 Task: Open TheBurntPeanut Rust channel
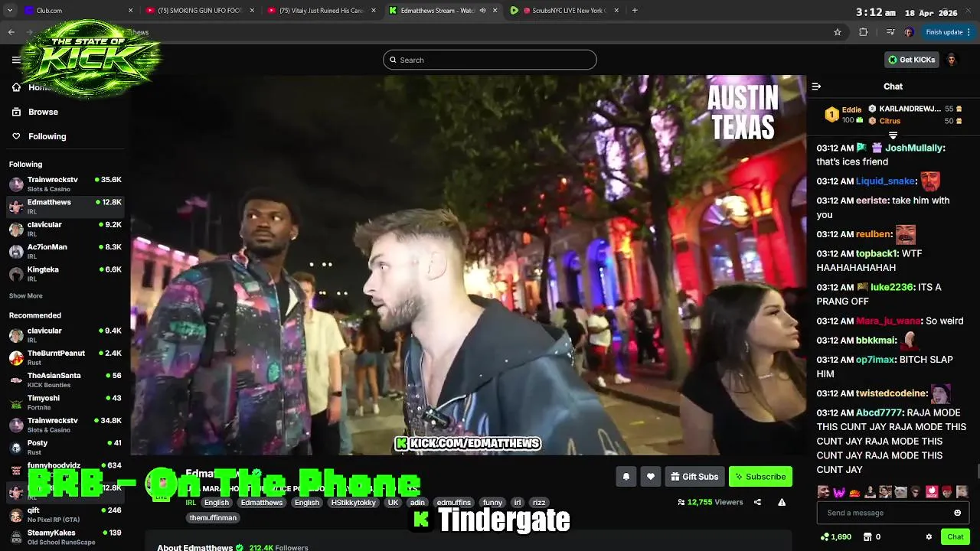click(x=65, y=357)
